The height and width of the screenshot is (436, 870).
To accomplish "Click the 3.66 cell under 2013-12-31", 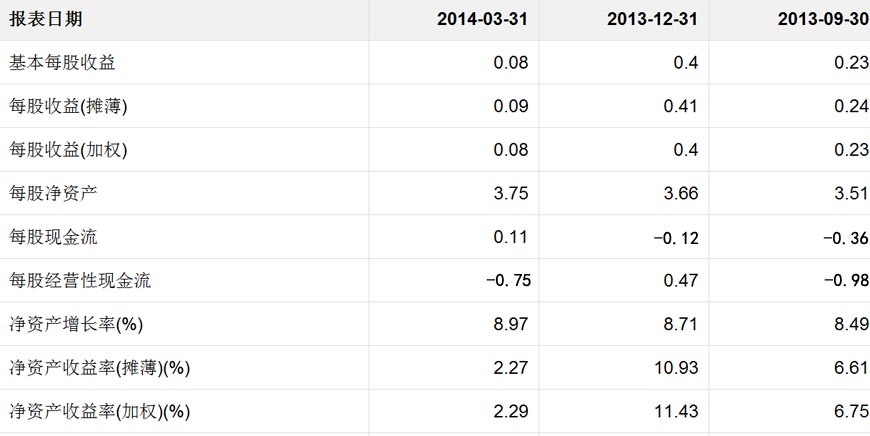I will (681, 194).
